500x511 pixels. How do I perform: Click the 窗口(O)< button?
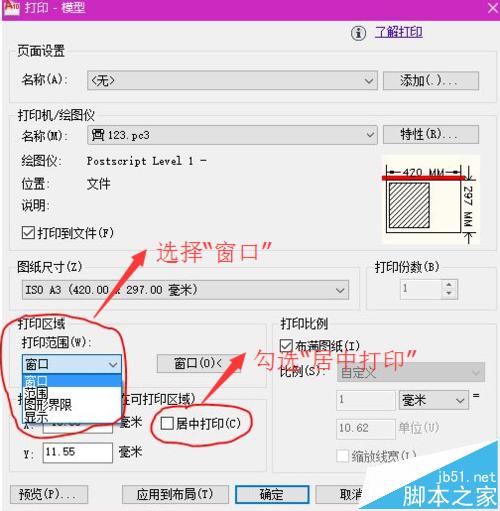pos(198,363)
